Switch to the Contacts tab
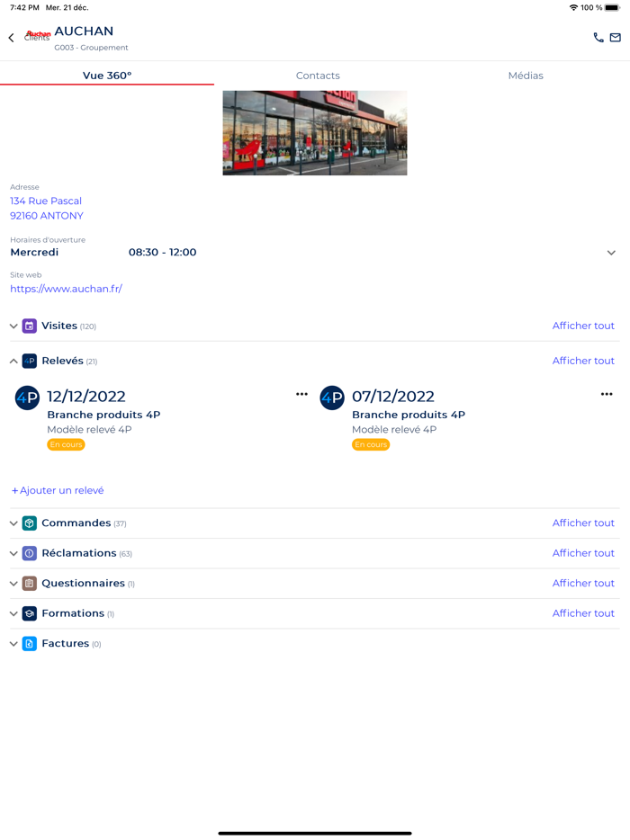 [318, 76]
